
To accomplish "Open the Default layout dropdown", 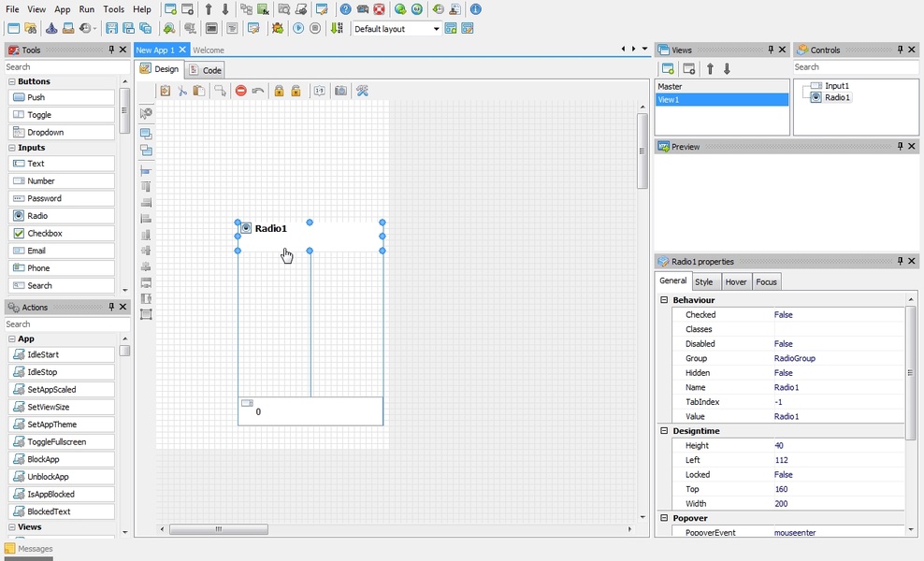I will click(397, 29).
